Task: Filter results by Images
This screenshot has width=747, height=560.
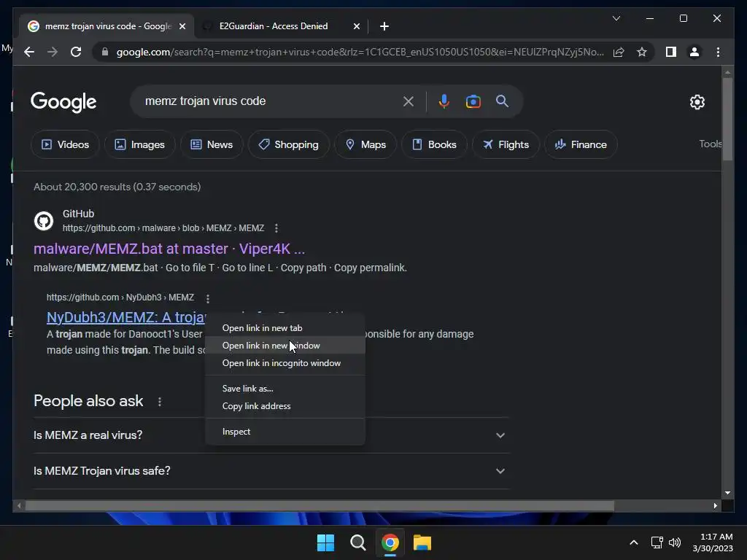Action: tap(139, 144)
